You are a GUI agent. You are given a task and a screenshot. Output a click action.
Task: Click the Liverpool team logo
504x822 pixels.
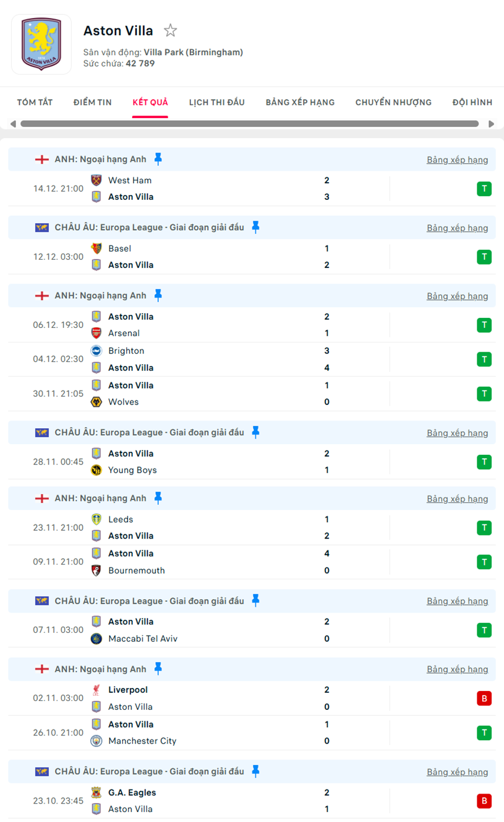tap(96, 690)
